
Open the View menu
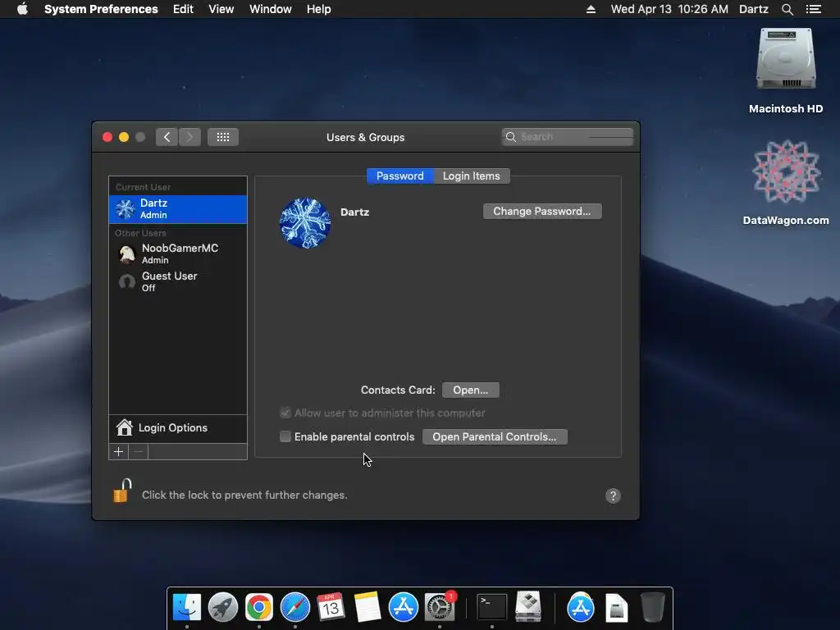coord(221,9)
